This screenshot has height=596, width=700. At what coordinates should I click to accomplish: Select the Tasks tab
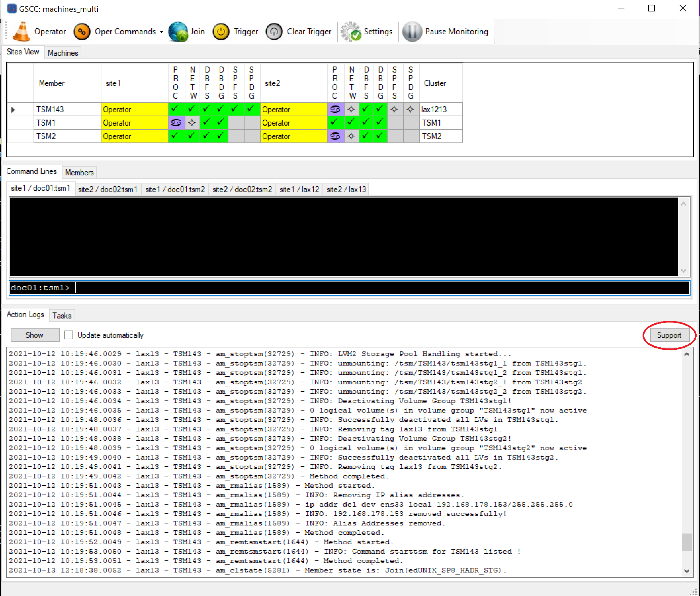tap(62, 315)
